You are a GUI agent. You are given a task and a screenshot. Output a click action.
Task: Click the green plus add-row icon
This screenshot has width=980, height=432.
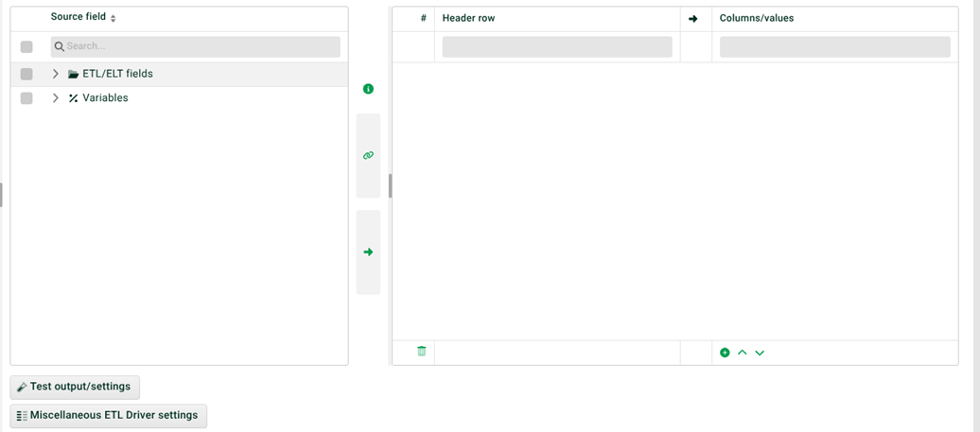click(x=725, y=353)
